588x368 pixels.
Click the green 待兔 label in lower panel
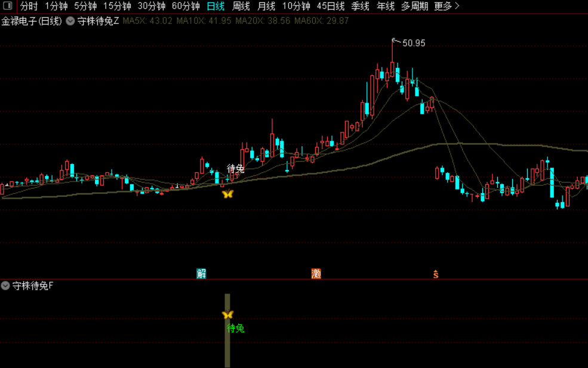pos(236,328)
